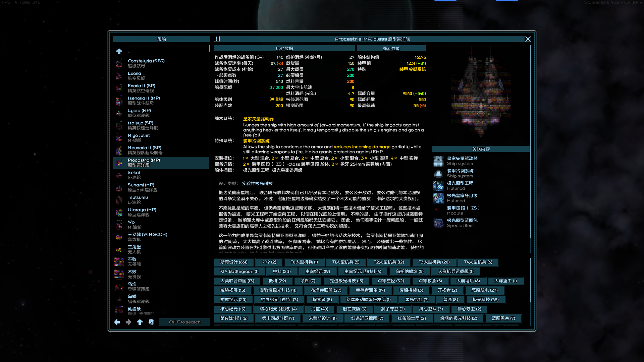
Task: Click the back arrow navigation icon
Action: click(117, 322)
